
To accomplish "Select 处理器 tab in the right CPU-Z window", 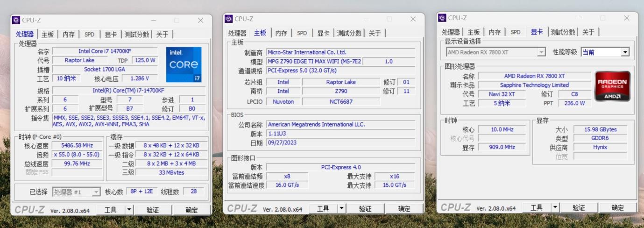I will point(451,32).
